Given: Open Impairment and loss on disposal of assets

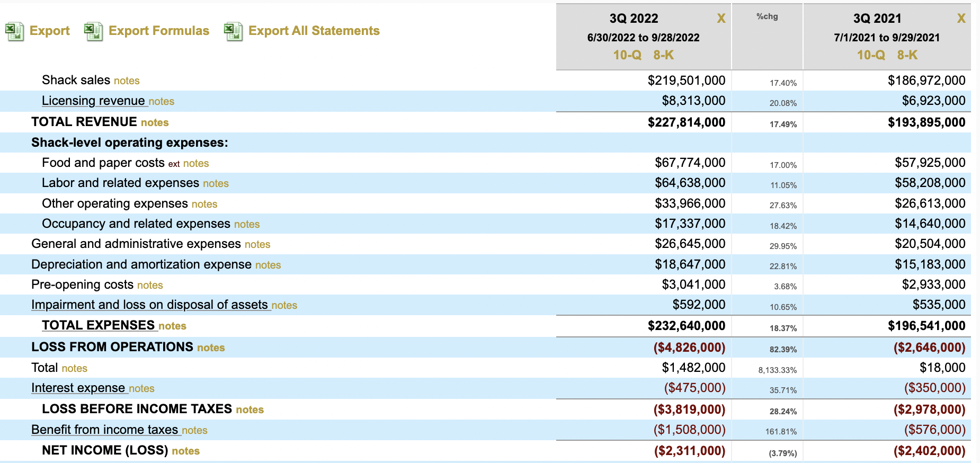Looking at the screenshot, I should (x=149, y=305).
